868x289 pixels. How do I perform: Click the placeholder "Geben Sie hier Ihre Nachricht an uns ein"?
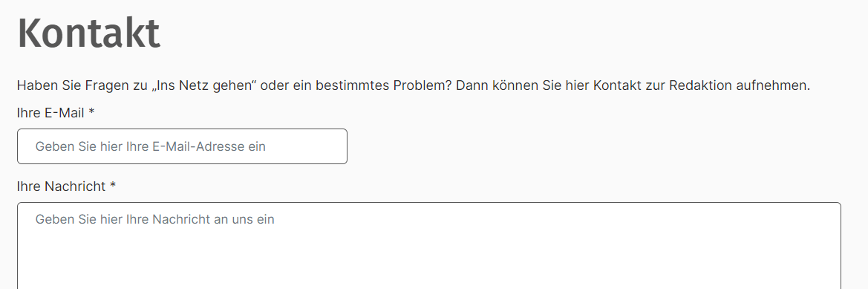(155, 219)
